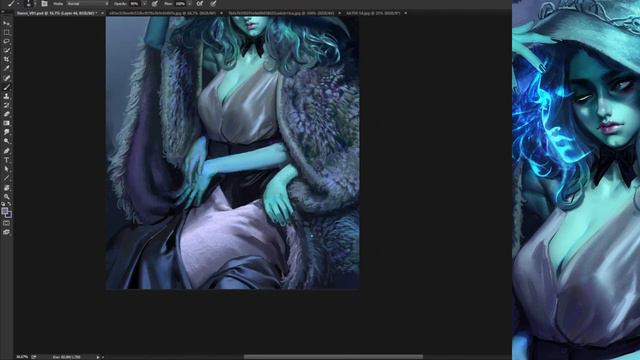
Task: Select the Type tool
Action: point(7,160)
